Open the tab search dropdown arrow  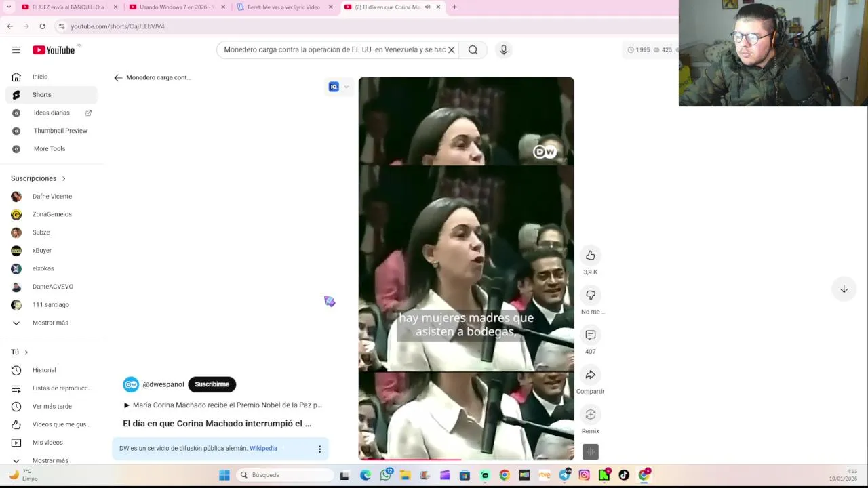coord(8,7)
